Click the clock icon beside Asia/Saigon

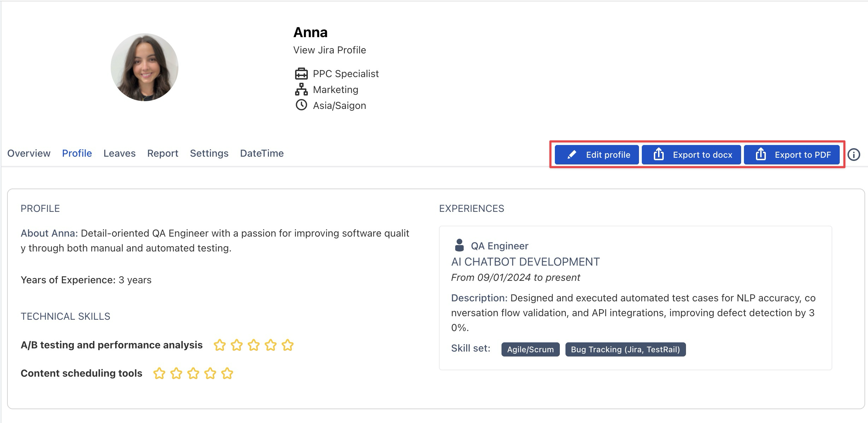pyautogui.click(x=301, y=105)
